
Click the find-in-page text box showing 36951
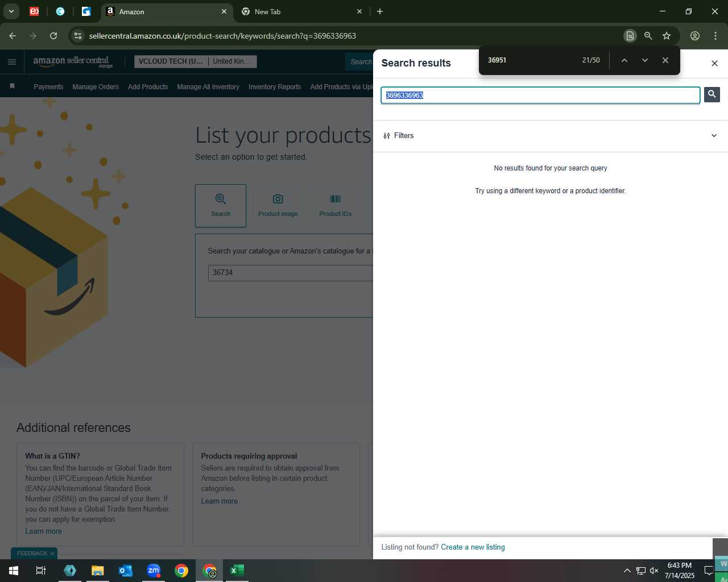(x=529, y=60)
